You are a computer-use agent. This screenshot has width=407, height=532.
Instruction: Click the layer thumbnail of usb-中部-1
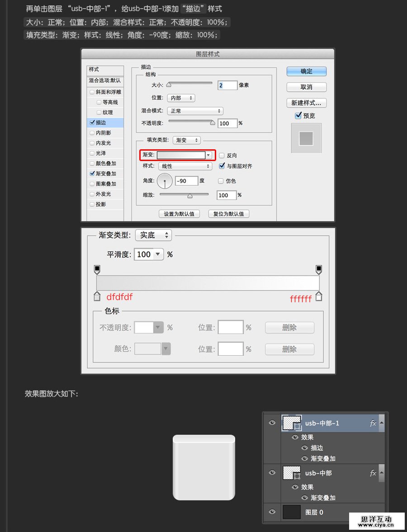(291, 423)
